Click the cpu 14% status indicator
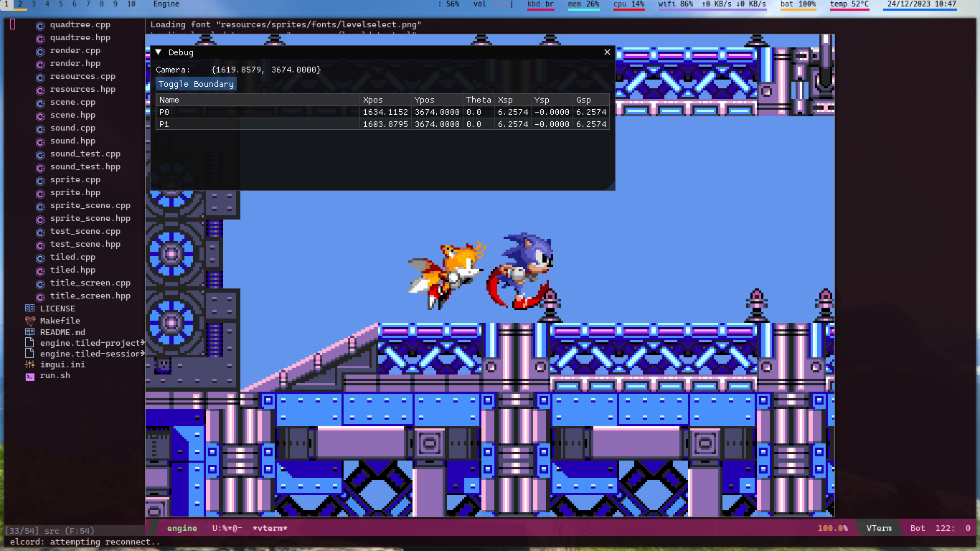980x551 pixels. [x=628, y=4]
